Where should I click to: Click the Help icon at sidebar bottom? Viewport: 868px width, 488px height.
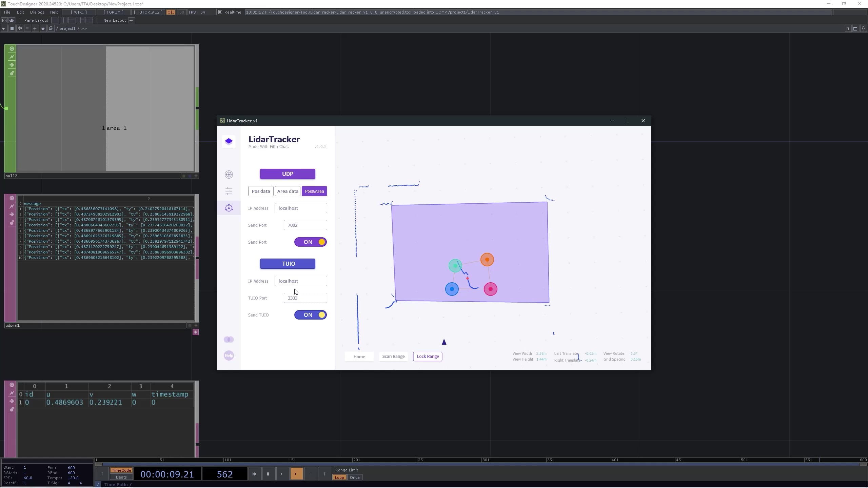(x=229, y=355)
